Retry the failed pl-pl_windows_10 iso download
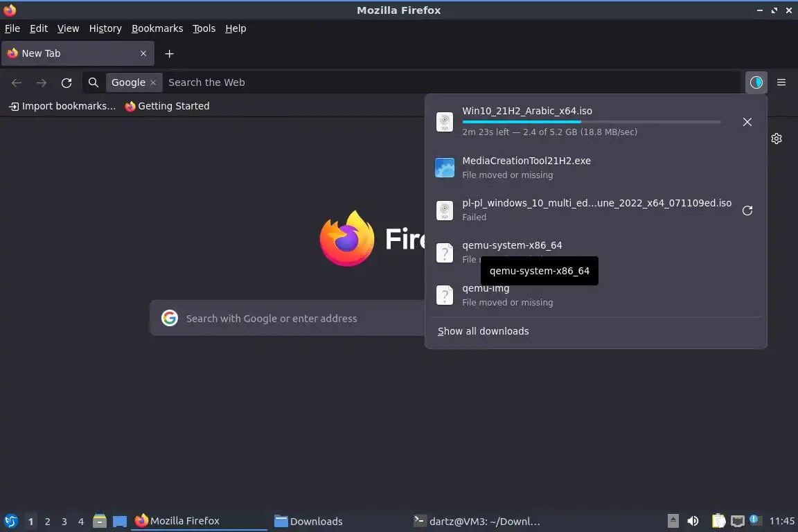Viewport: 798px width, 532px height. [x=747, y=211]
